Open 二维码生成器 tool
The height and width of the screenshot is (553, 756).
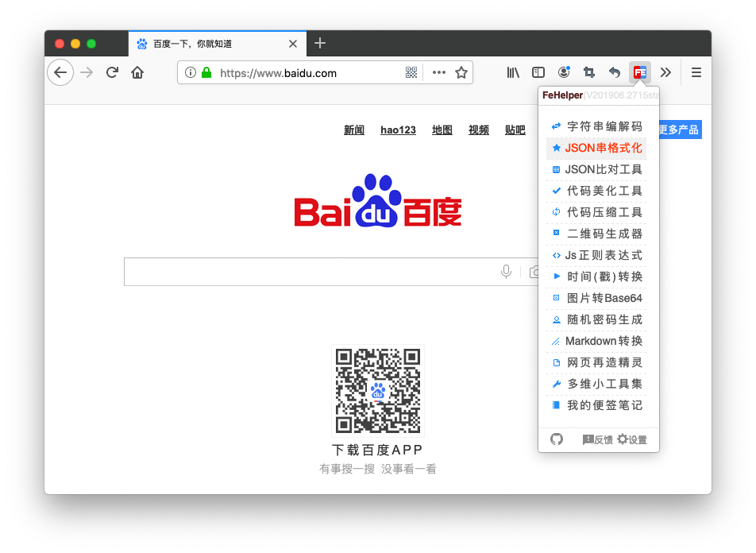tap(596, 234)
